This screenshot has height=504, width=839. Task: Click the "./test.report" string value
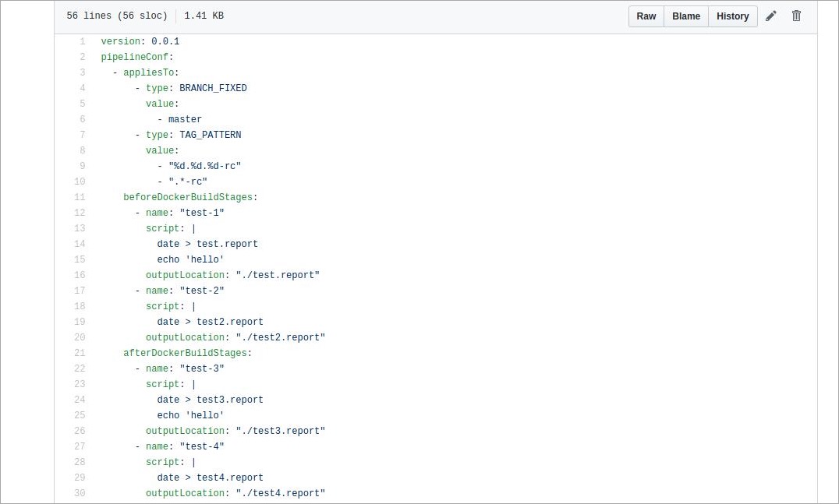(x=278, y=275)
